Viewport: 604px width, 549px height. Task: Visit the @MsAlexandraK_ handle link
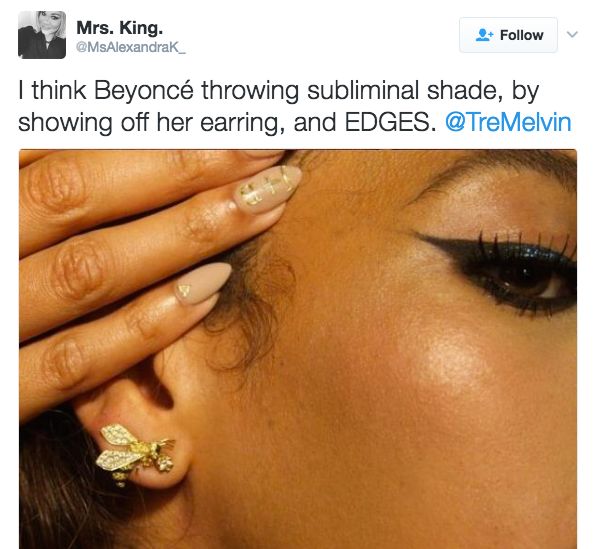131,47
